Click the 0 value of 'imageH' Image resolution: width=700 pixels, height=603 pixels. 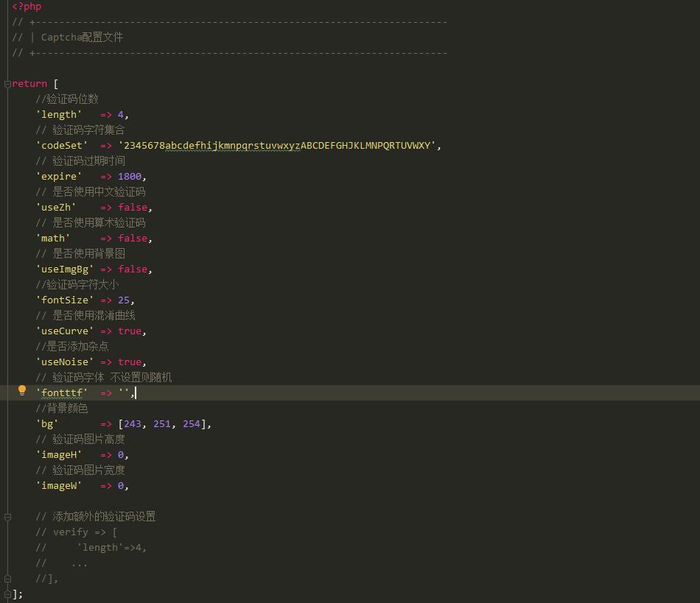[x=121, y=455]
